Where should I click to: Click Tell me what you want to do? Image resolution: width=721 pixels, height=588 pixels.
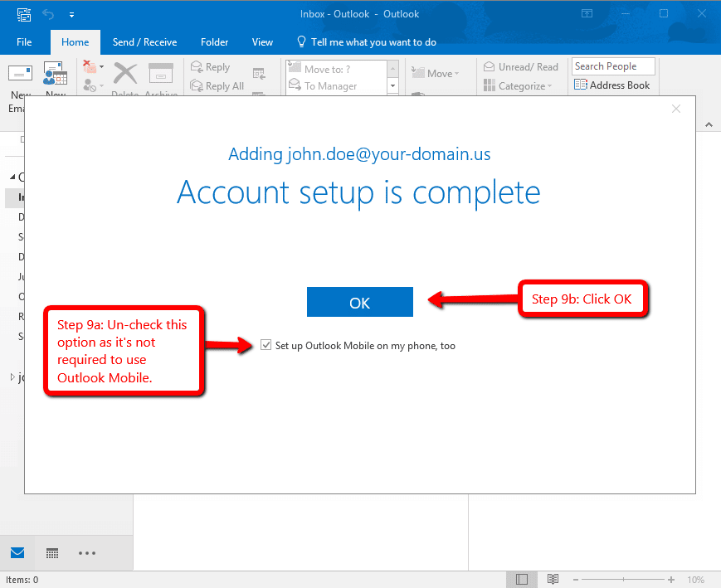point(367,42)
